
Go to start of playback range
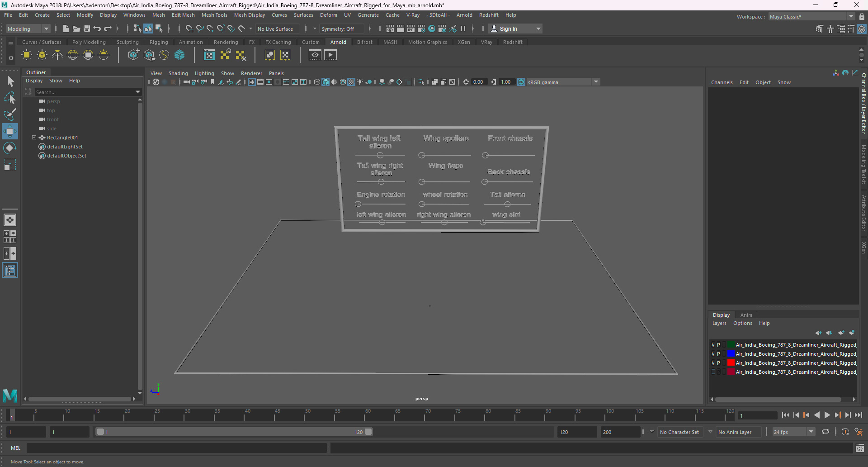tap(786, 415)
